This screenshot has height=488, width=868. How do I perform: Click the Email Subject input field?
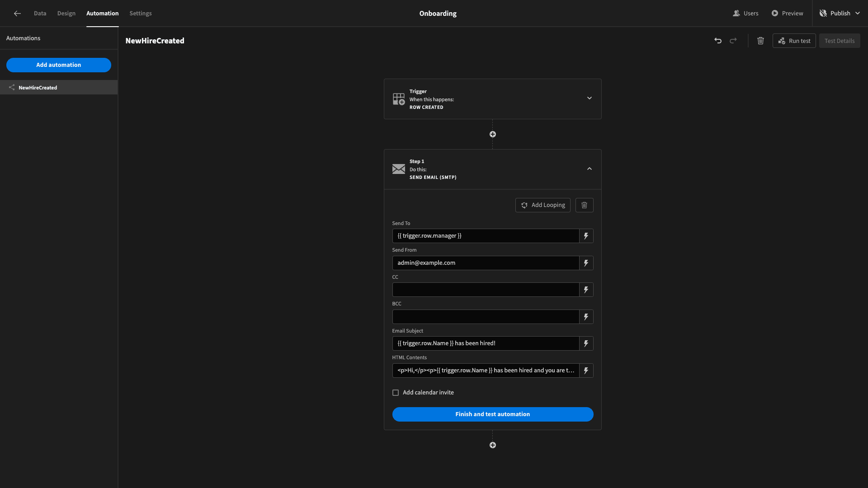click(486, 343)
